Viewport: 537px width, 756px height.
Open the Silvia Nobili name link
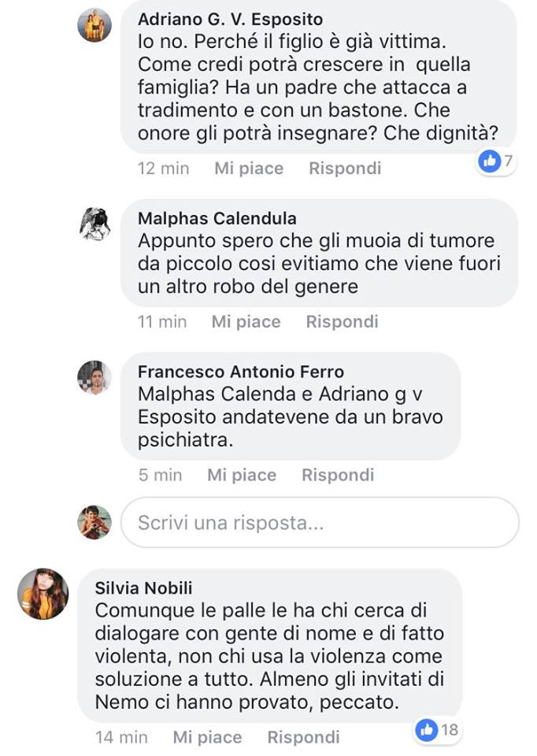click(143, 587)
